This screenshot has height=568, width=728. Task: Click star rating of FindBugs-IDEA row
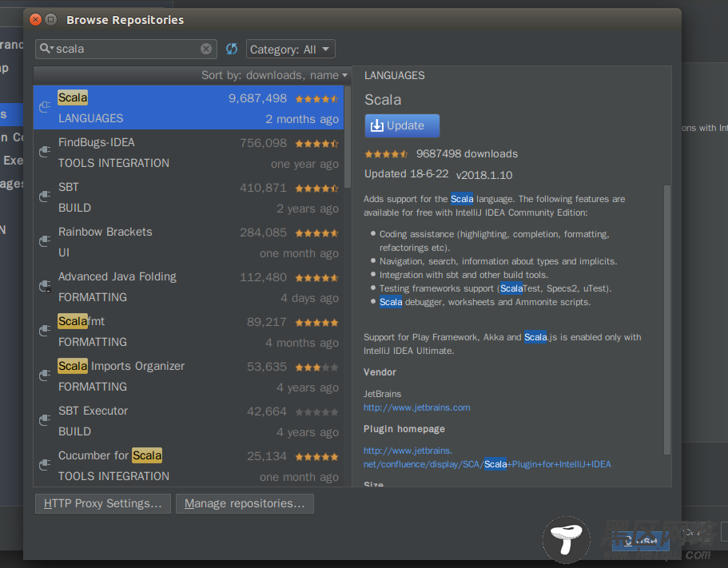coord(317,143)
